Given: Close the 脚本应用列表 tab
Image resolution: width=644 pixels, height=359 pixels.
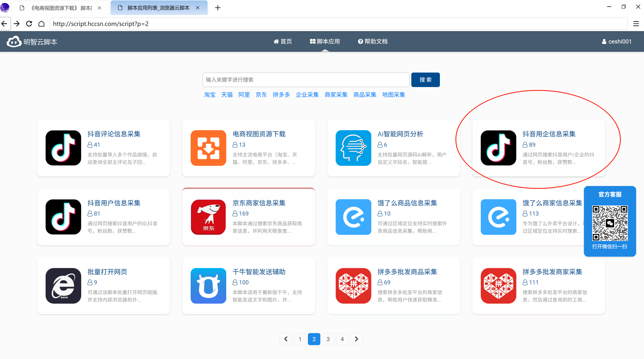Looking at the screenshot, I should pyautogui.click(x=198, y=8).
